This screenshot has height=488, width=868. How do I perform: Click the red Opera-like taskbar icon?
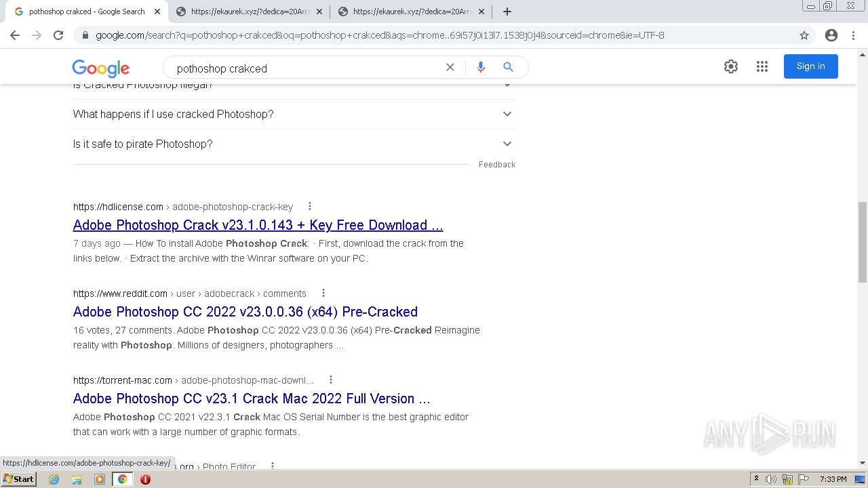pos(145,479)
